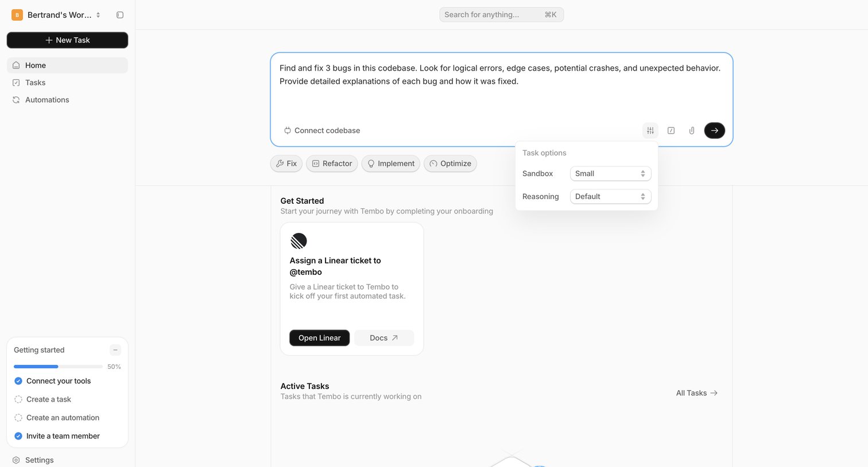Go to Home in the sidebar

tap(67, 65)
